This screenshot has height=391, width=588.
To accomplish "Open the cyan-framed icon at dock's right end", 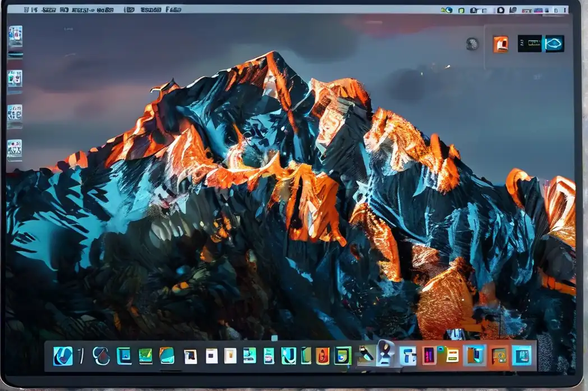I will [522, 355].
